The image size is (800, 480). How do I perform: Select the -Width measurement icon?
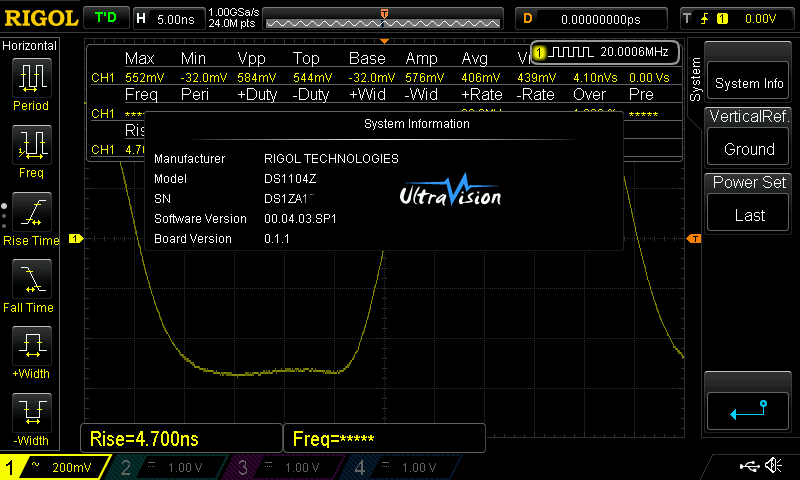tap(32, 413)
